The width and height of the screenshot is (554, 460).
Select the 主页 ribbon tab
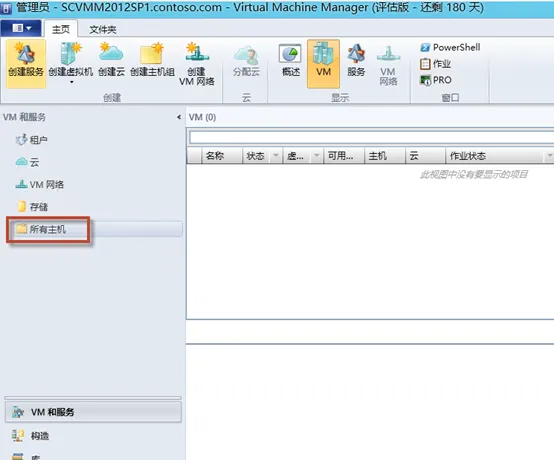[x=61, y=29]
